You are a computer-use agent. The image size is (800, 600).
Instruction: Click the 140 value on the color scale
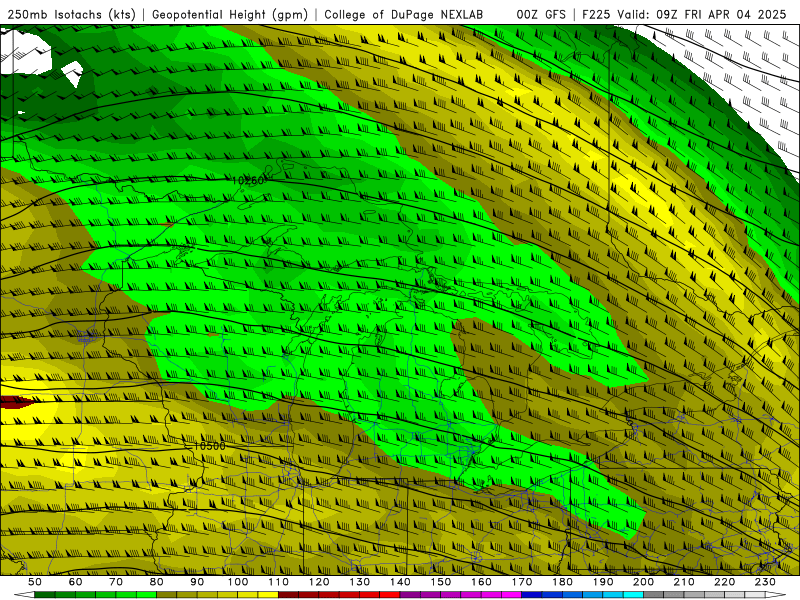pos(400,582)
